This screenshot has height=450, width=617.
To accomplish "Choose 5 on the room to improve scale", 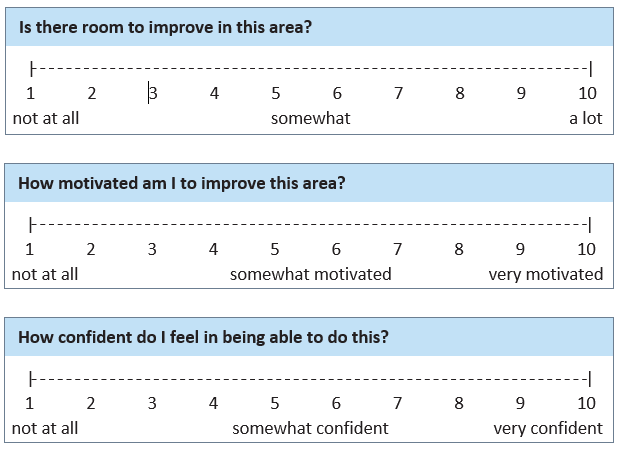I will pos(276,94).
